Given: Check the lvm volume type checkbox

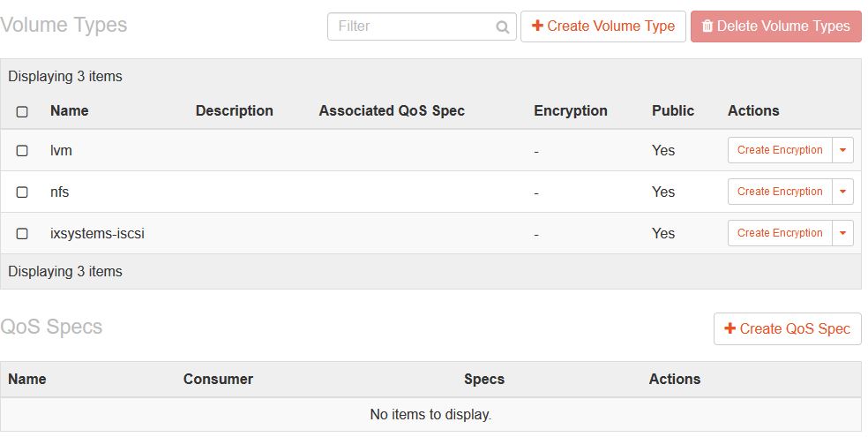Looking at the screenshot, I should click(x=22, y=151).
